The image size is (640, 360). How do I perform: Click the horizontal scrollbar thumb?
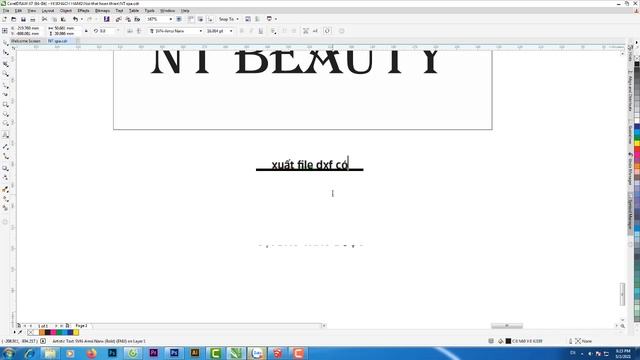[507, 326]
